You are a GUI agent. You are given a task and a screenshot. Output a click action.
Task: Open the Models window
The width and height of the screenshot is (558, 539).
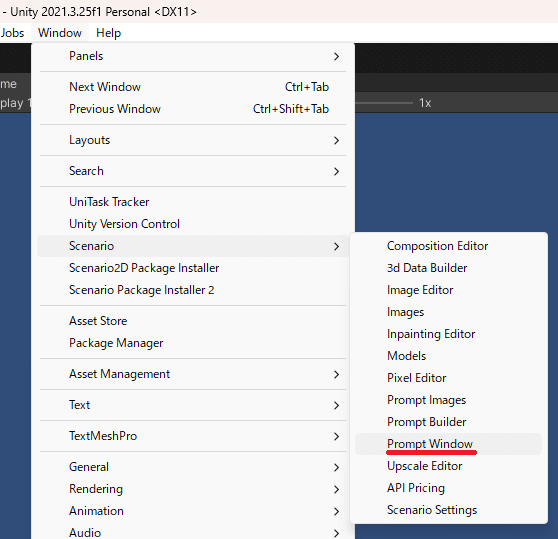pos(448,356)
